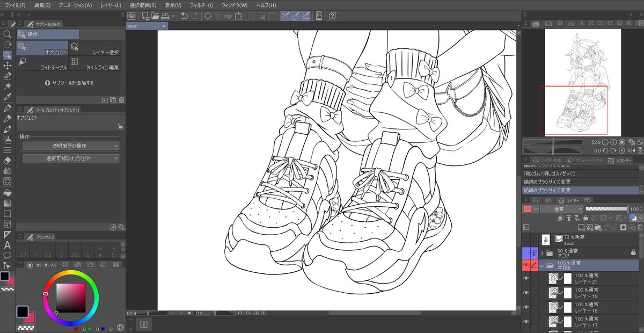The image size is (644, 333).
Task: Click the navigator zoom out minus icon
Action: pyautogui.click(x=605, y=142)
